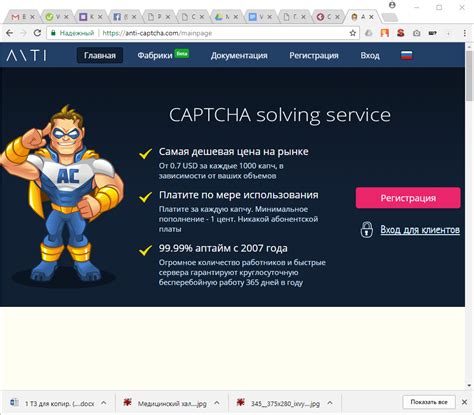The width and height of the screenshot is (474, 415).
Task: Click the red S extension icon
Action: 401,33
